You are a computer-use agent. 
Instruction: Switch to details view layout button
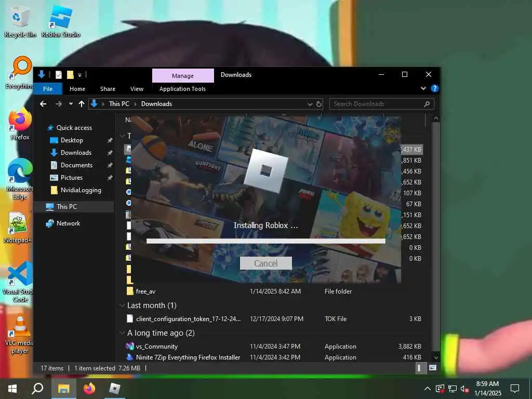click(x=419, y=368)
